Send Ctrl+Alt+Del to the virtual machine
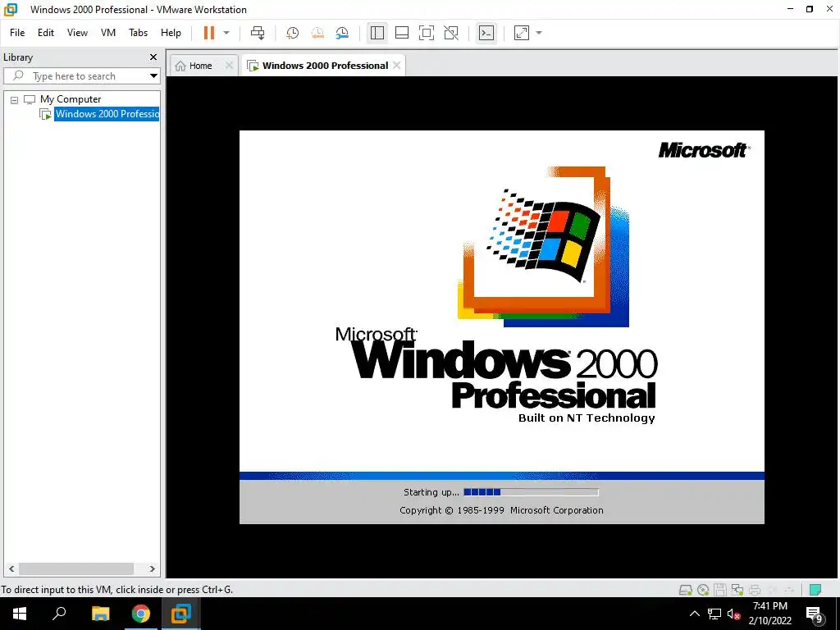 pyautogui.click(x=258, y=33)
